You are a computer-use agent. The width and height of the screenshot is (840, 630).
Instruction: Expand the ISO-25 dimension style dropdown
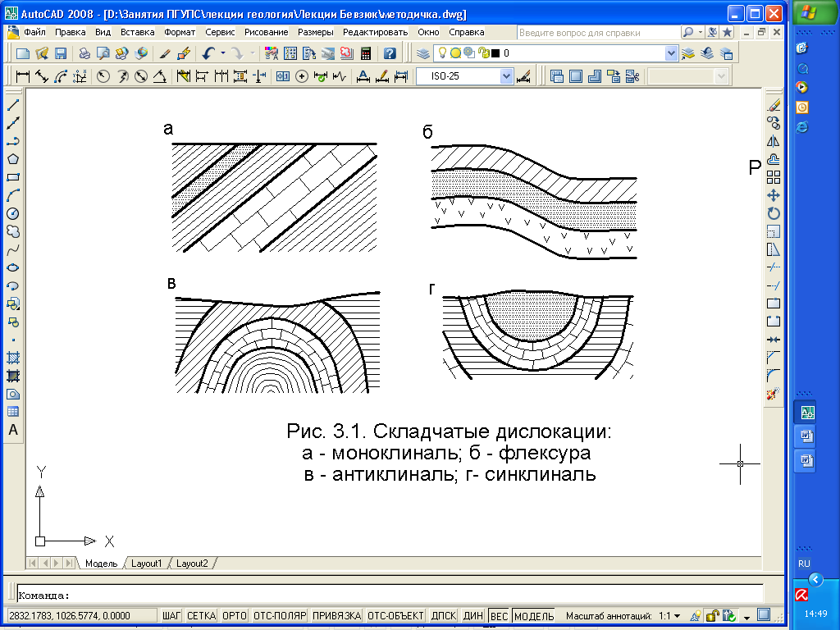tap(506, 76)
